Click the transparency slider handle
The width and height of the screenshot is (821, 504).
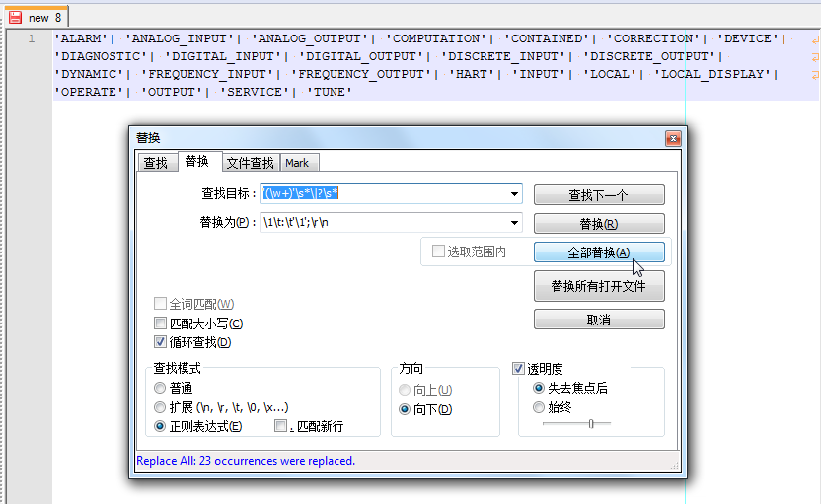pos(590,423)
